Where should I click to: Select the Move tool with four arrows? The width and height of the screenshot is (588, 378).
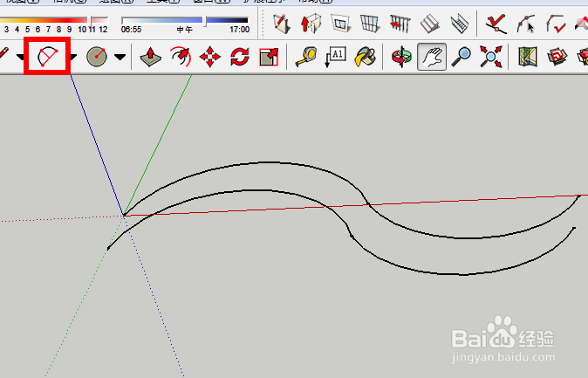[x=210, y=57]
